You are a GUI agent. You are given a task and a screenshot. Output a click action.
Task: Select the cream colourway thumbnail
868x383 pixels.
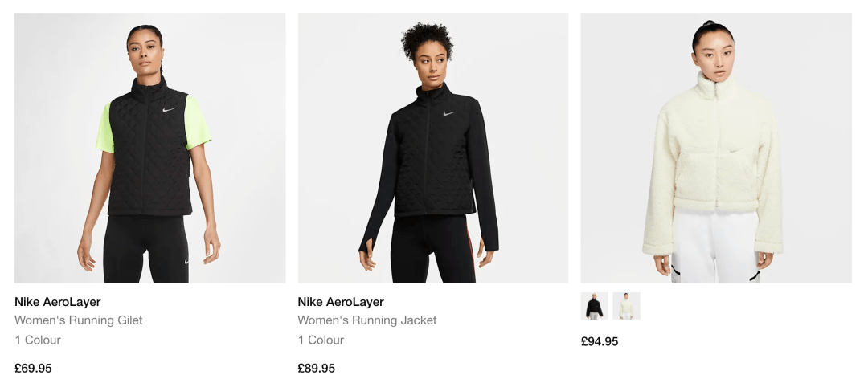tap(626, 306)
